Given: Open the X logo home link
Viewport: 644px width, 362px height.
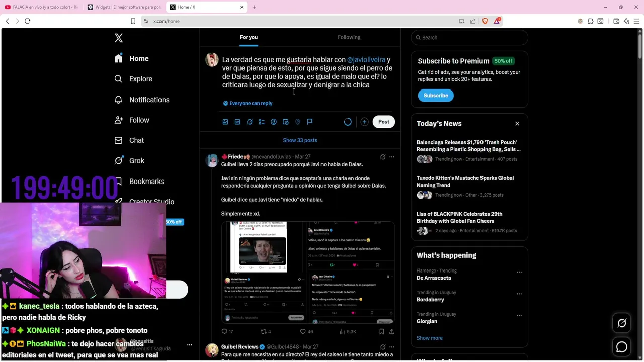Looking at the screenshot, I should point(119,38).
